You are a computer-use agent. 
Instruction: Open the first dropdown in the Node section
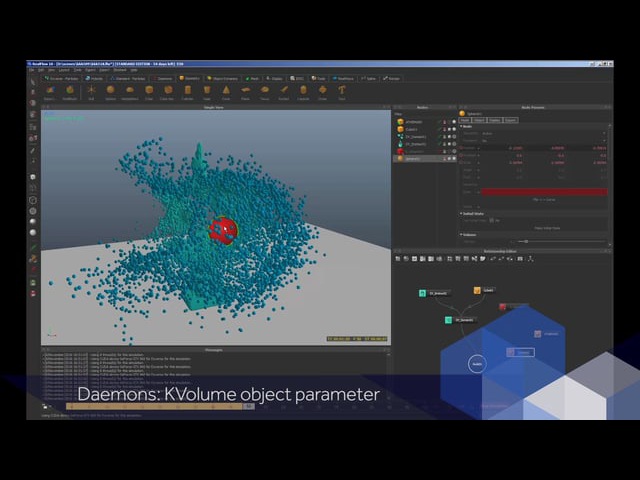point(543,133)
